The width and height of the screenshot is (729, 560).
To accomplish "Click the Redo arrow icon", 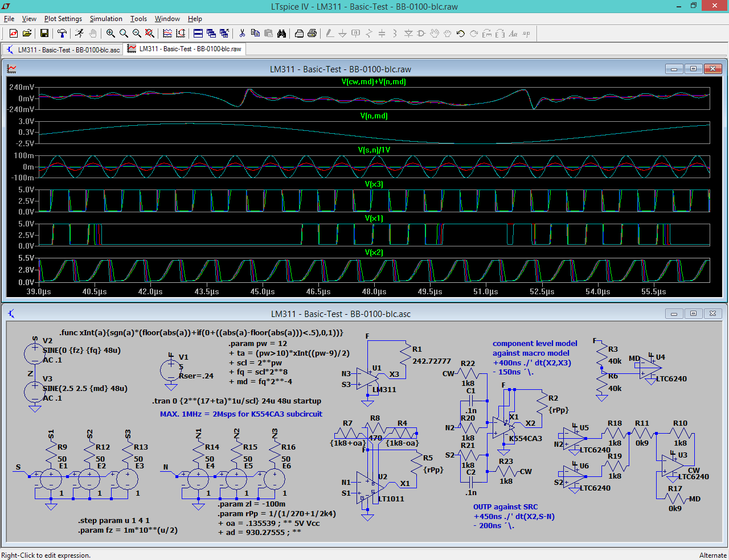I will tap(474, 34).
